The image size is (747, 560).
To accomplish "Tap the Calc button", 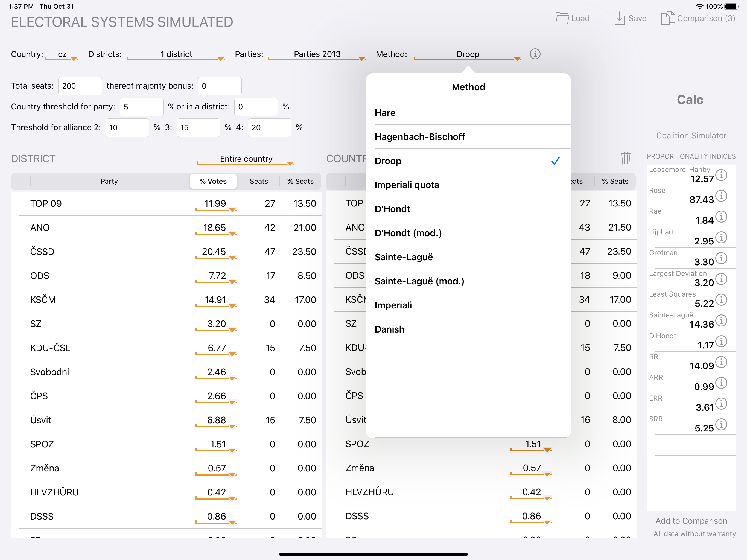I will (690, 100).
